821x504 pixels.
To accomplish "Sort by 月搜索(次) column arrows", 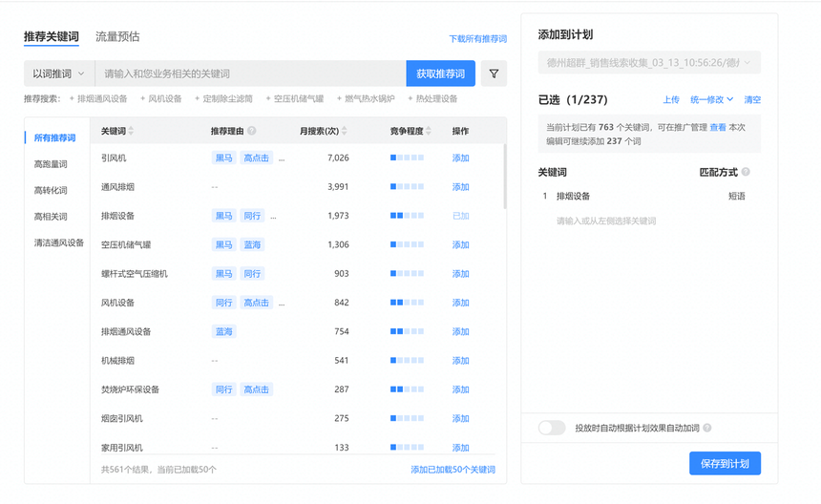I will tap(344, 131).
